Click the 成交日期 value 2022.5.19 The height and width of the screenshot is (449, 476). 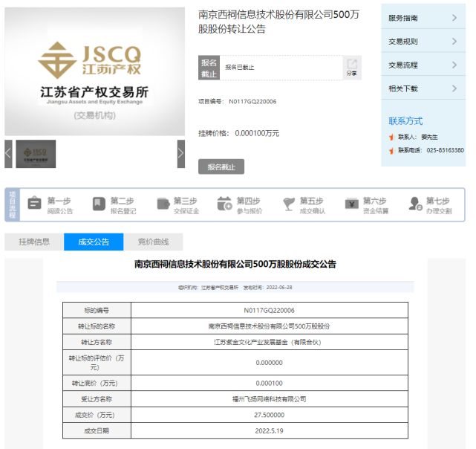[x=270, y=430]
